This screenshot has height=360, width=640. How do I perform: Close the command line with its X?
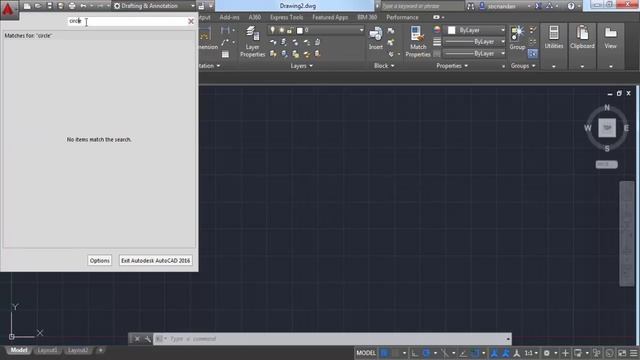(137, 339)
